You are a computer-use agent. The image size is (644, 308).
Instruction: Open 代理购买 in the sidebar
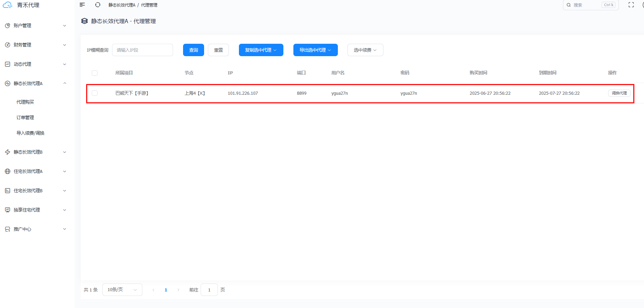(x=25, y=102)
